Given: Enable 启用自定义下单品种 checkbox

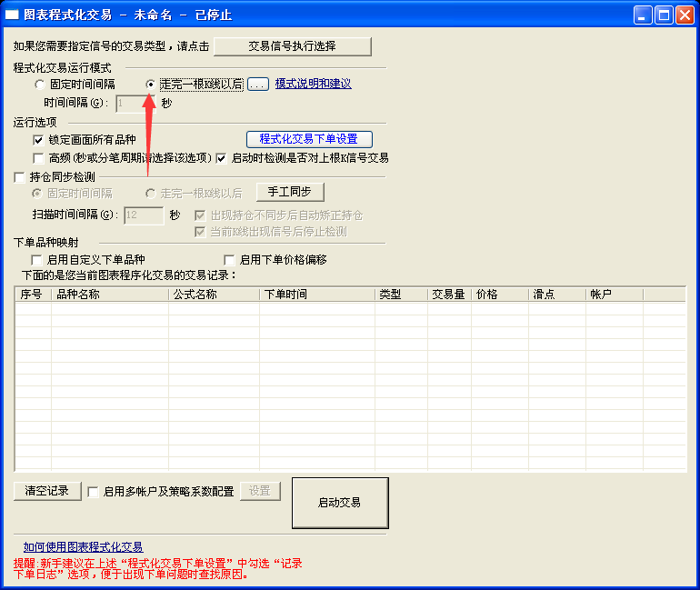Looking at the screenshot, I should pos(36,260).
